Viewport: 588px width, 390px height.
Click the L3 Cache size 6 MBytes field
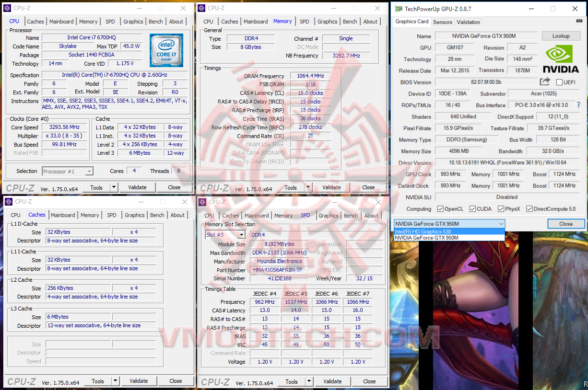coord(78,317)
